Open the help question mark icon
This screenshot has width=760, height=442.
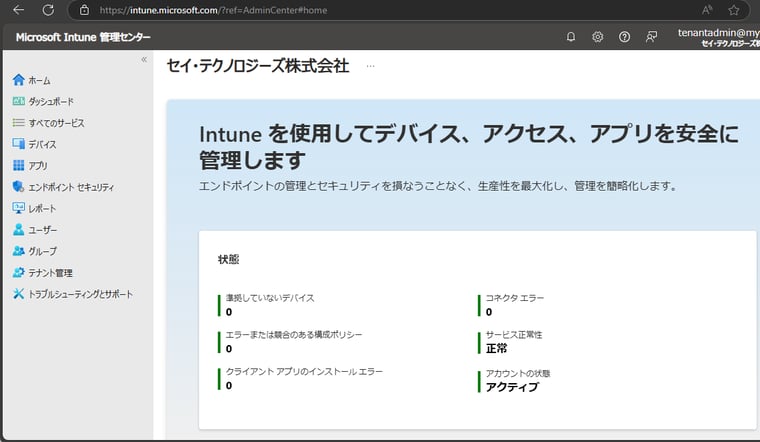tap(624, 37)
